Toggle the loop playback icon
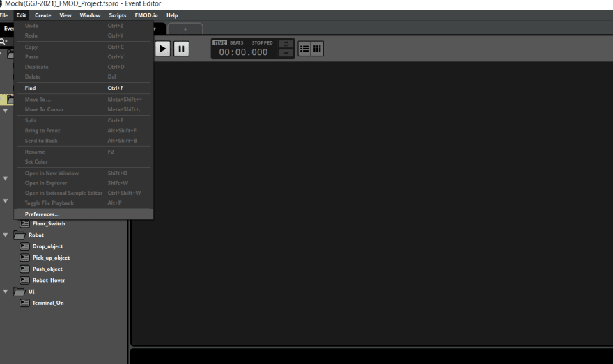This screenshot has height=364, width=613. pos(286,44)
